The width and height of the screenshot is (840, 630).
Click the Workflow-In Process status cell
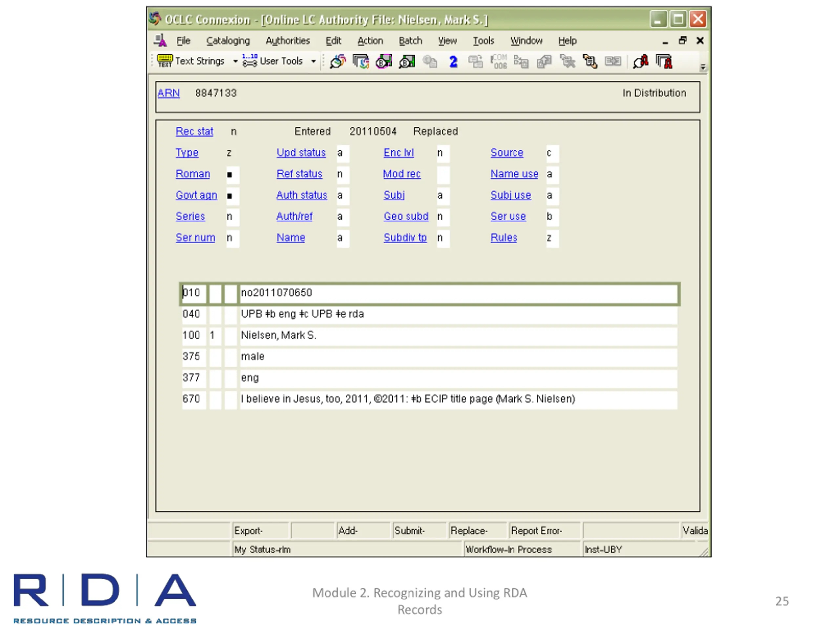point(522,550)
